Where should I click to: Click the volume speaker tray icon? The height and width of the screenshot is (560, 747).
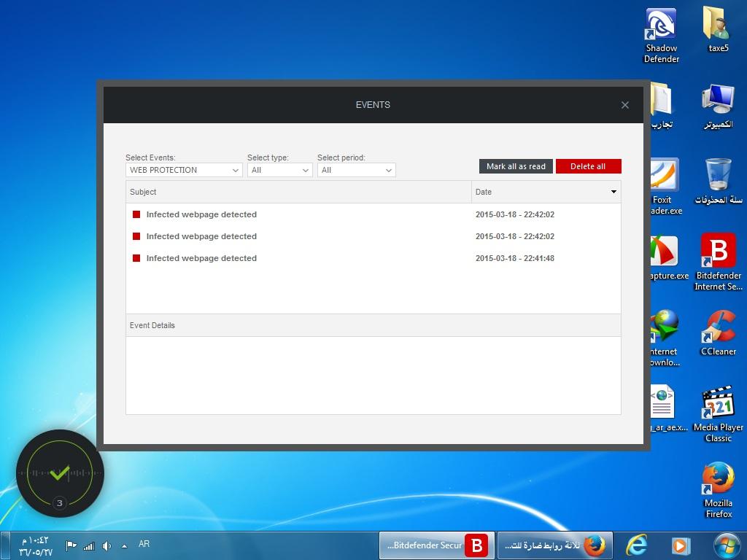tap(107, 545)
